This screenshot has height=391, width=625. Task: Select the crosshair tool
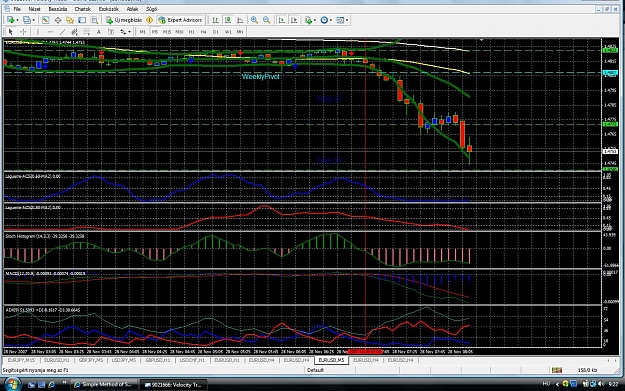pos(23,32)
